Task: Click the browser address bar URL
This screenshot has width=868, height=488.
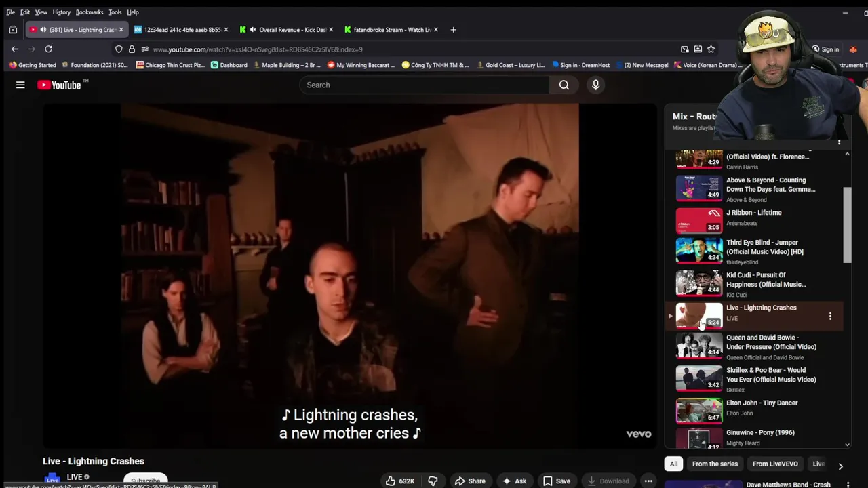Action: coord(258,49)
